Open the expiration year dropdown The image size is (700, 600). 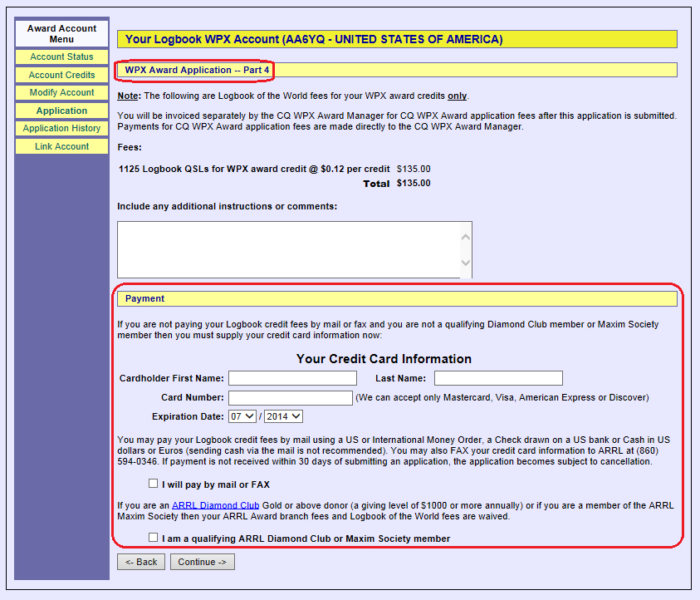(283, 416)
